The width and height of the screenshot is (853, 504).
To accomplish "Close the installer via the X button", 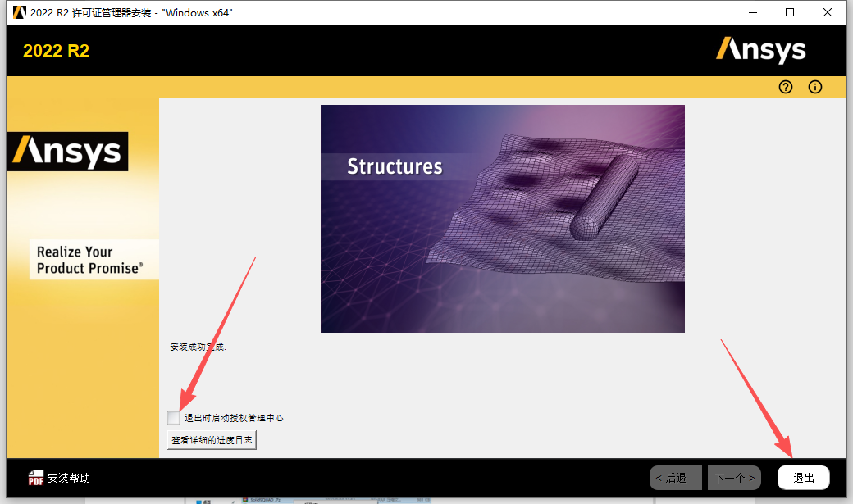I will [x=828, y=12].
